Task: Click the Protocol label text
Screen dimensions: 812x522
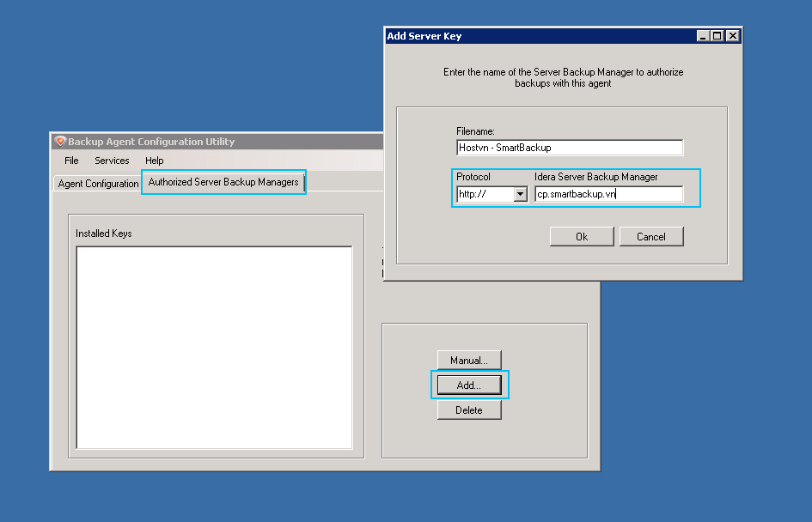Action: point(473,177)
